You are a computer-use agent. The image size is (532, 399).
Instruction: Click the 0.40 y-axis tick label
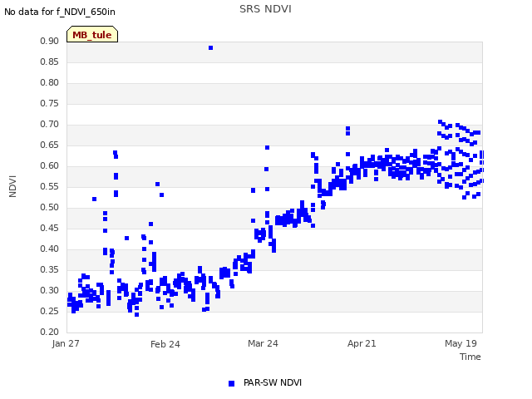[50, 249]
